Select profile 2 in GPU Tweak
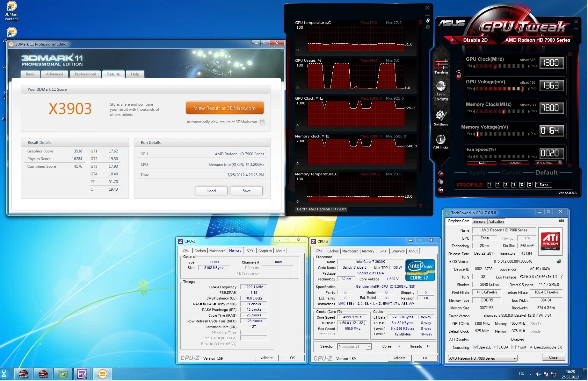Image resolution: width=588 pixels, height=381 pixels. tap(498, 185)
